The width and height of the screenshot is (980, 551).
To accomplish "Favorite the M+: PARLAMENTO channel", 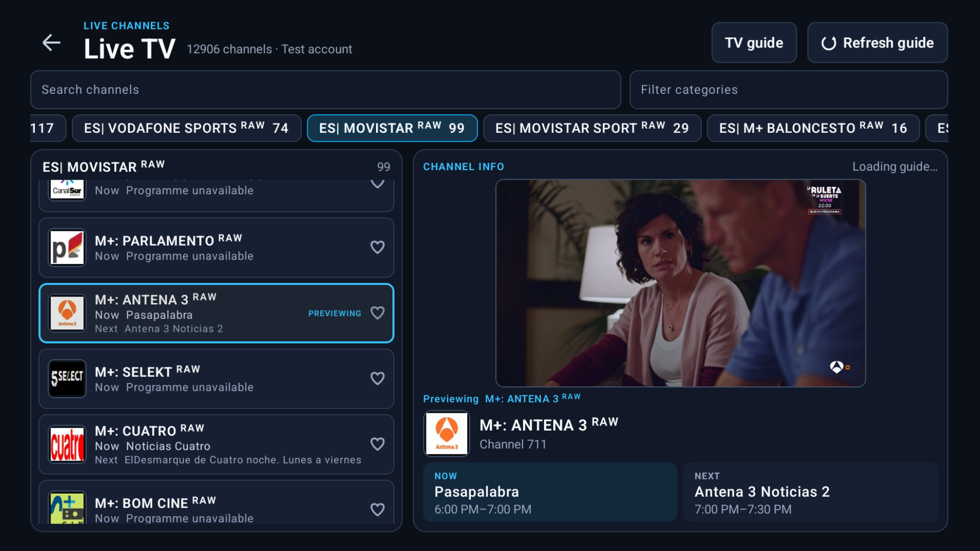I will pyautogui.click(x=378, y=248).
